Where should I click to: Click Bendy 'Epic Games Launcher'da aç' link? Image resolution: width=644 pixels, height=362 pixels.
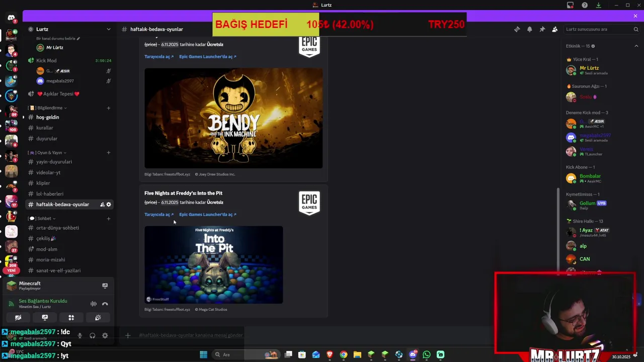[x=207, y=57]
